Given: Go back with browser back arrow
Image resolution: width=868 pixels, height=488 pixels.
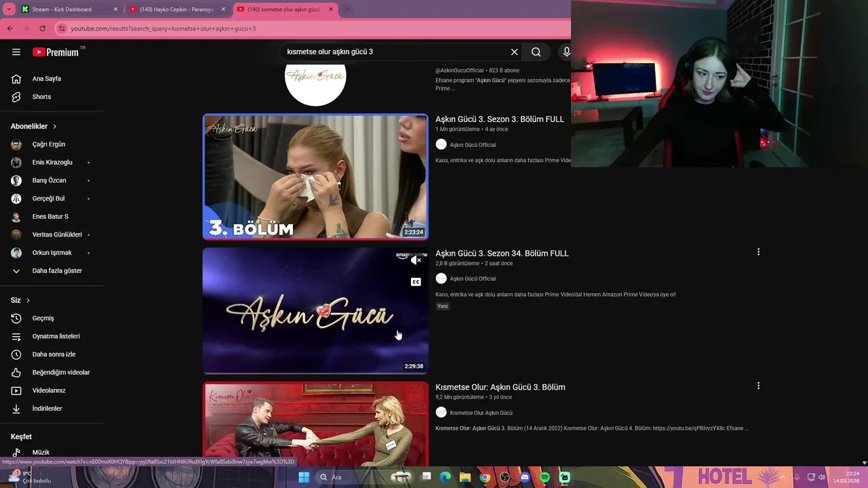Looking at the screenshot, I should point(9,28).
